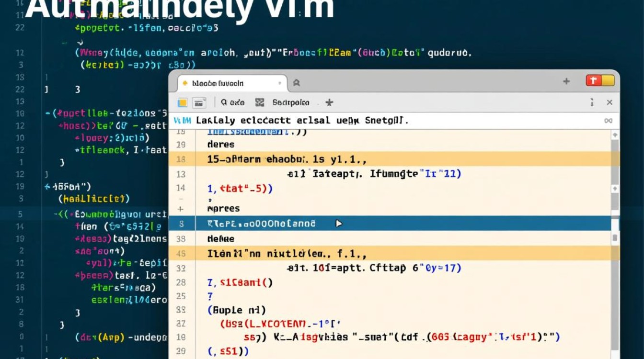
Task: Click the Q exe toolbar item
Action: pyautogui.click(x=232, y=102)
